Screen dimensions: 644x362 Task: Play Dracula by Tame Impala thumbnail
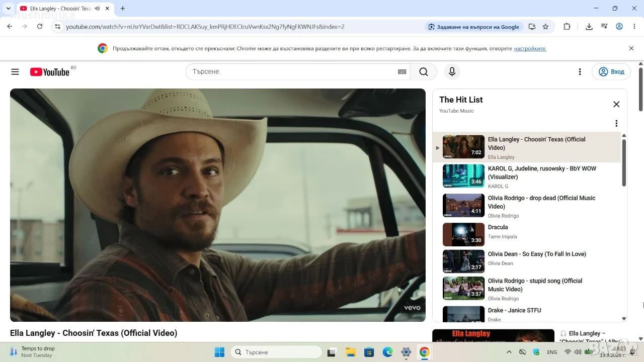pyautogui.click(x=463, y=235)
